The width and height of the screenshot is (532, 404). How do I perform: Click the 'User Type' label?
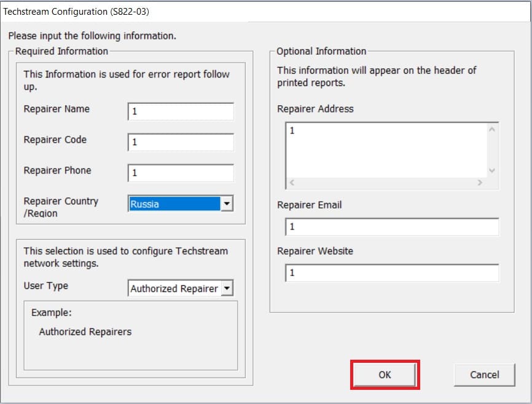[46, 286]
